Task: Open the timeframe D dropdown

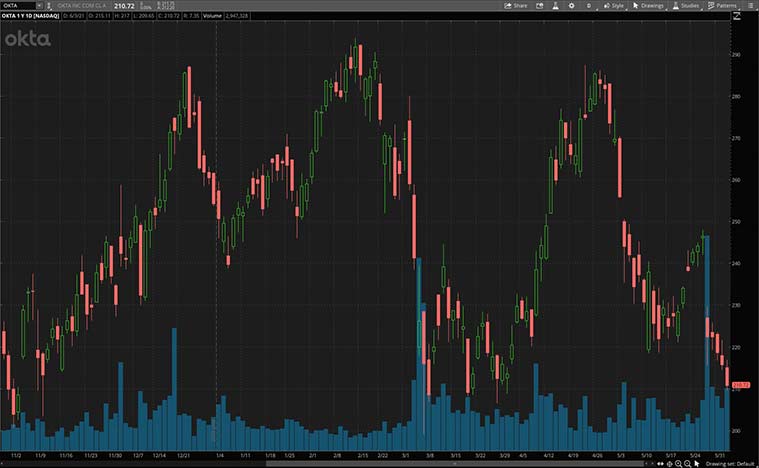Action: [x=589, y=6]
